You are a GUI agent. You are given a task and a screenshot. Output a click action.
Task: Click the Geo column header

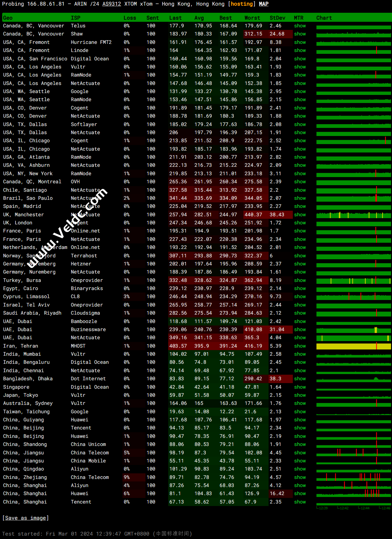(x=8, y=18)
